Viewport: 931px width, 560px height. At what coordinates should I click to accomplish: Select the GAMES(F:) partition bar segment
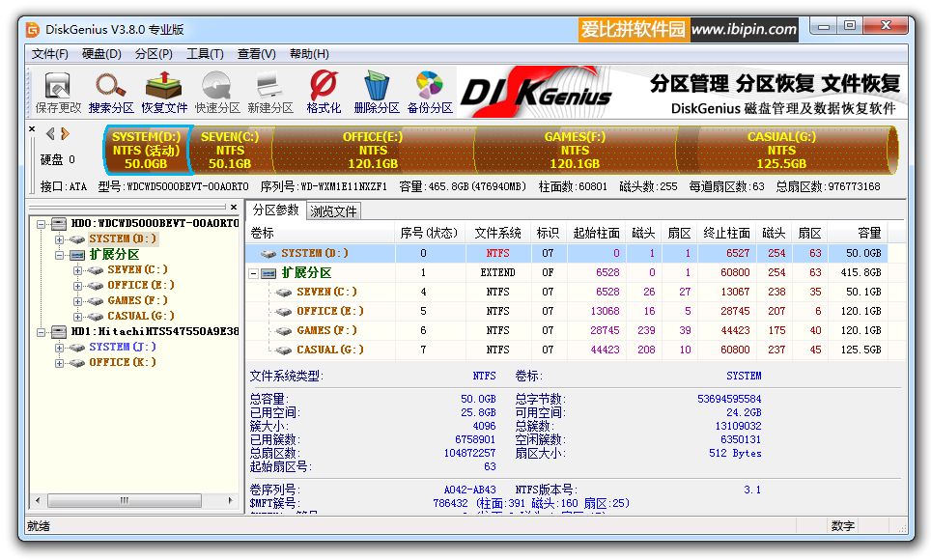[575, 150]
